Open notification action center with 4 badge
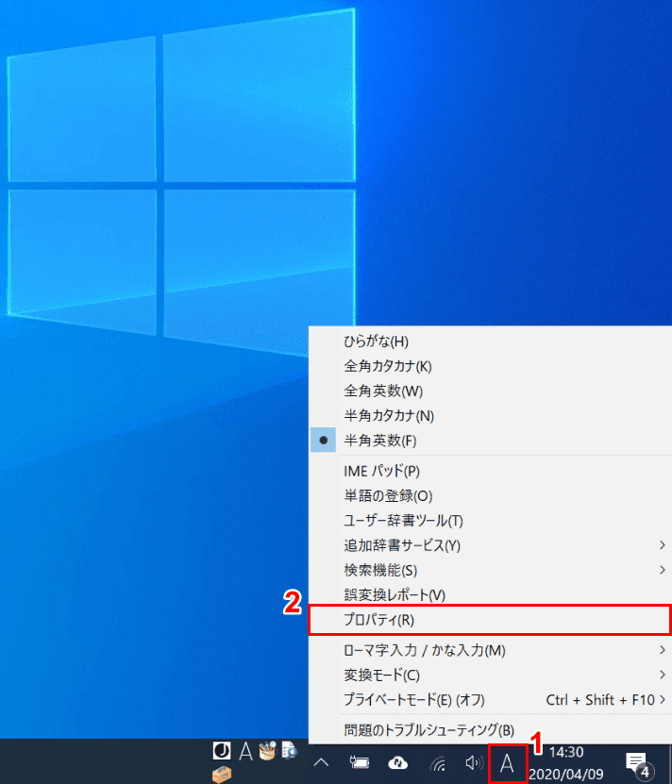672x784 pixels. [x=638, y=764]
